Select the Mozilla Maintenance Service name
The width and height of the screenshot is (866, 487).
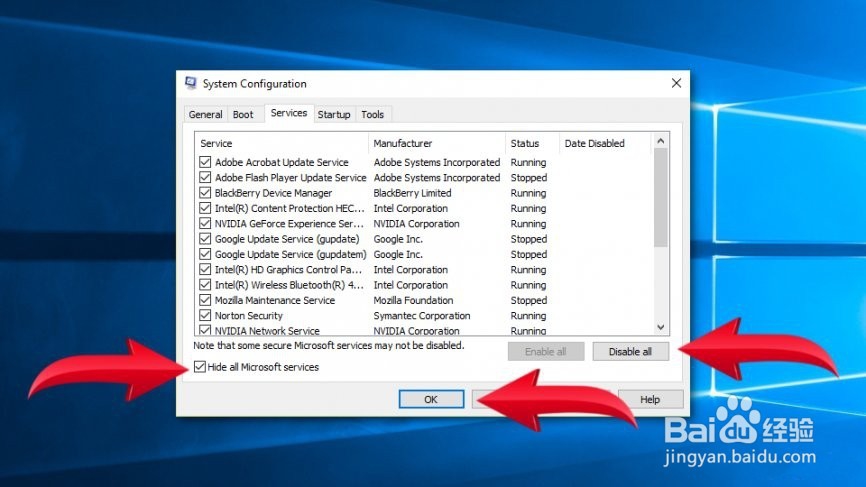pos(274,300)
